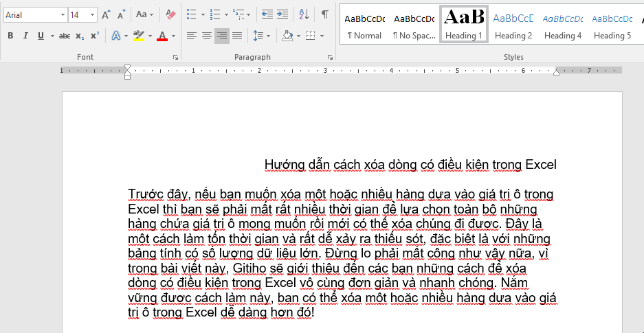Screen dimensions: 644x333
Task: Click the paragraph start 'Trước đây'
Action: tap(159, 194)
